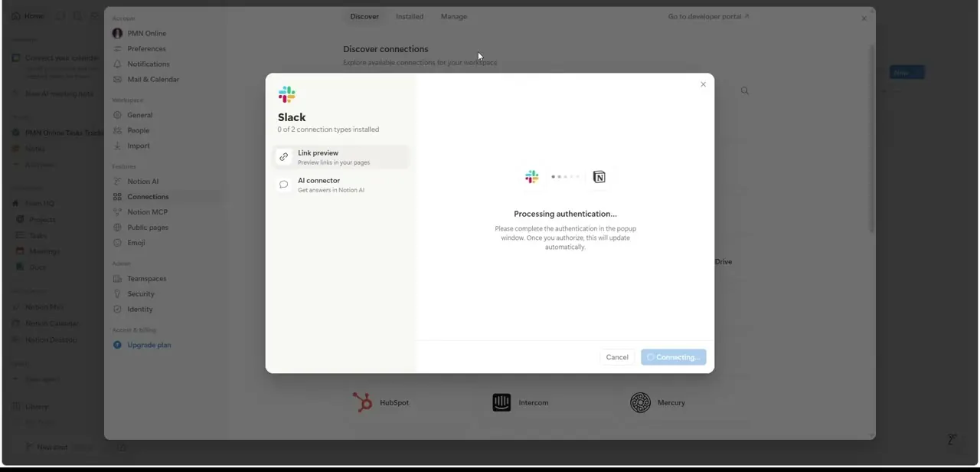Click the Preferences sliders icon
The width and height of the screenshot is (980, 472).
coord(117,48)
